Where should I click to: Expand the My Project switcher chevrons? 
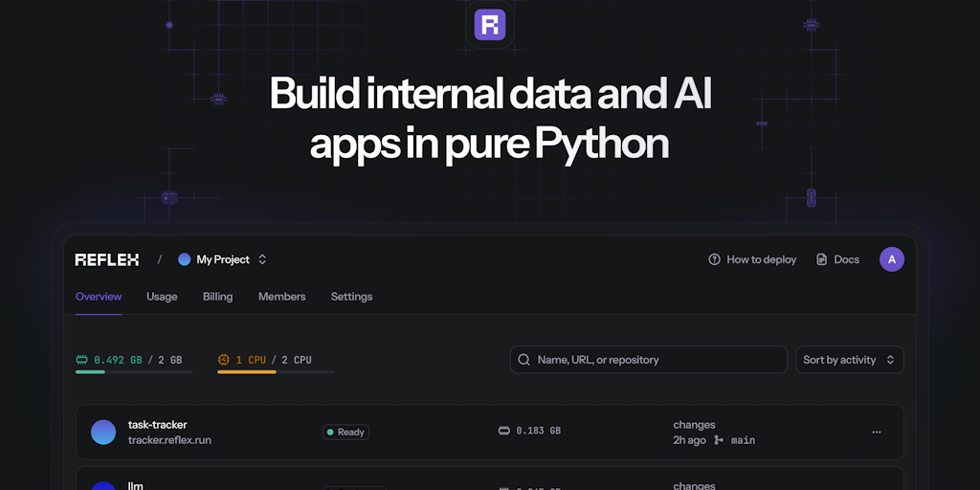click(x=262, y=259)
